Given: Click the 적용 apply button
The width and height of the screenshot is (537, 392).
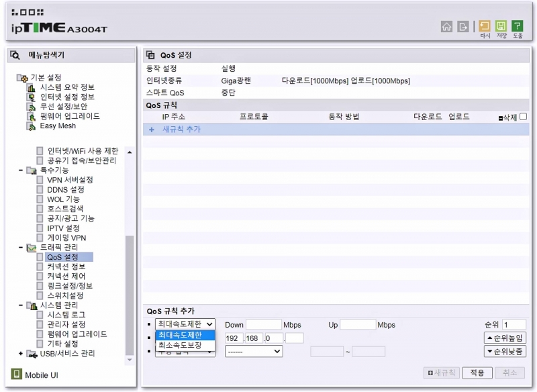Looking at the screenshot, I should tap(477, 373).
